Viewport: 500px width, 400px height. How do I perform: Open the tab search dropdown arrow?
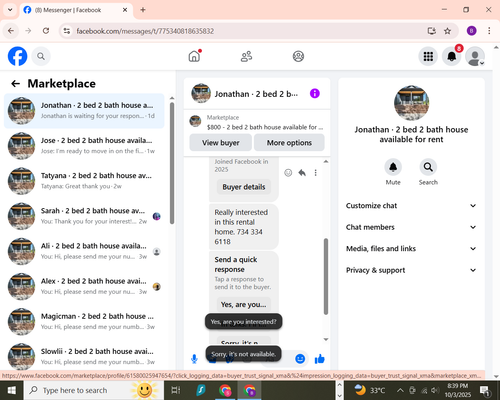[x=10, y=10]
